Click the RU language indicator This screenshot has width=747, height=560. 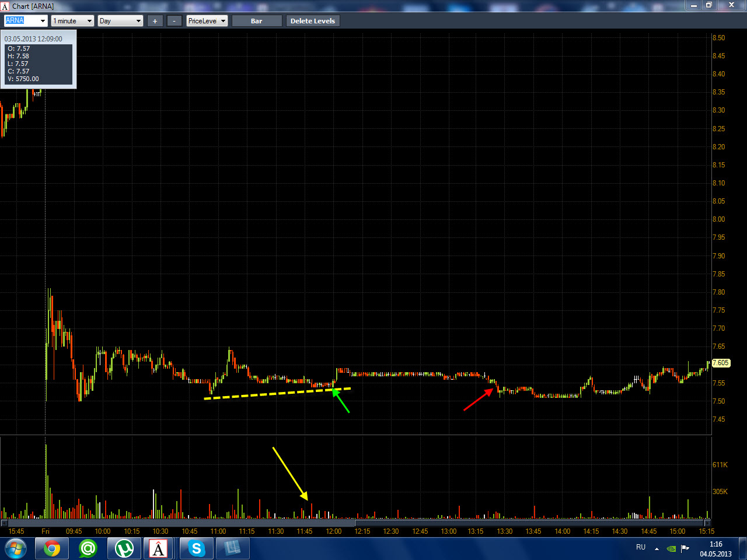(641, 547)
